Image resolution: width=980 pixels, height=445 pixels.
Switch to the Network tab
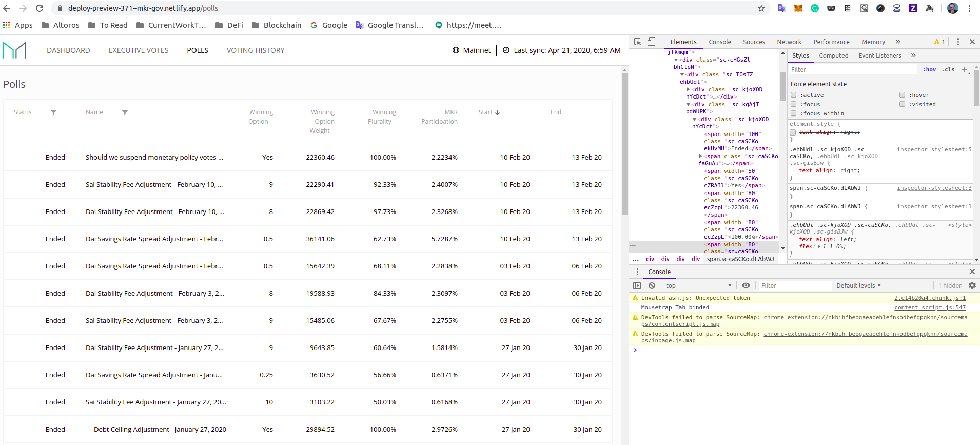pos(789,42)
